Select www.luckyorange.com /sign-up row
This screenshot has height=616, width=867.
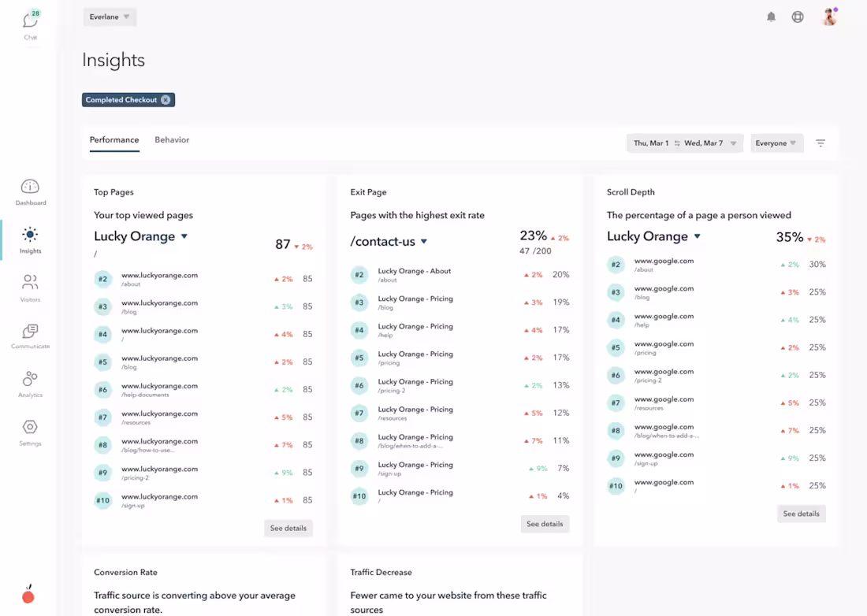pos(203,500)
